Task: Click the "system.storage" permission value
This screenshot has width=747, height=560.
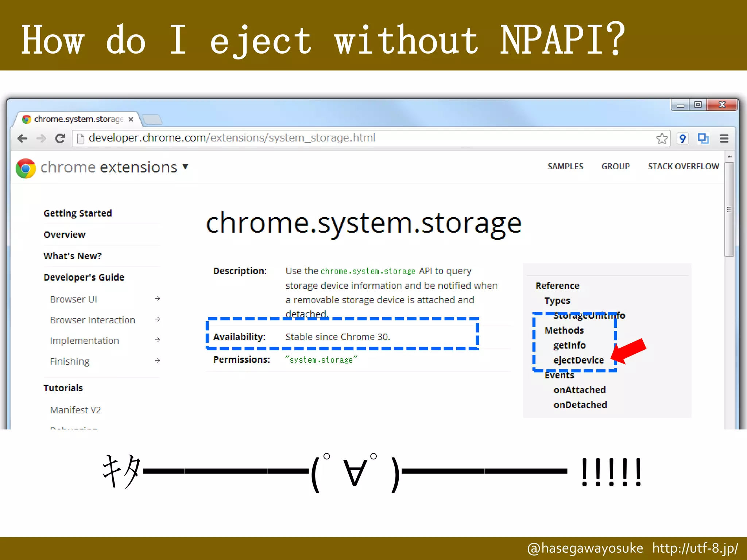Action: point(321,360)
